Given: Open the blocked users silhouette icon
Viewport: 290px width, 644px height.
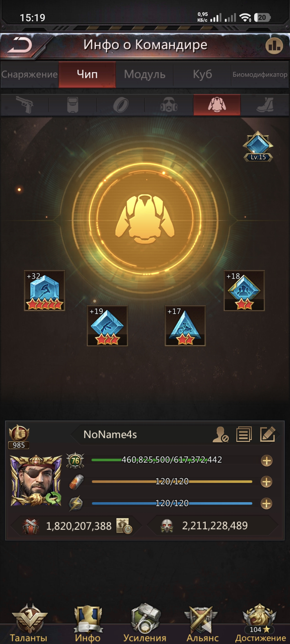Looking at the screenshot, I should [x=220, y=434].
